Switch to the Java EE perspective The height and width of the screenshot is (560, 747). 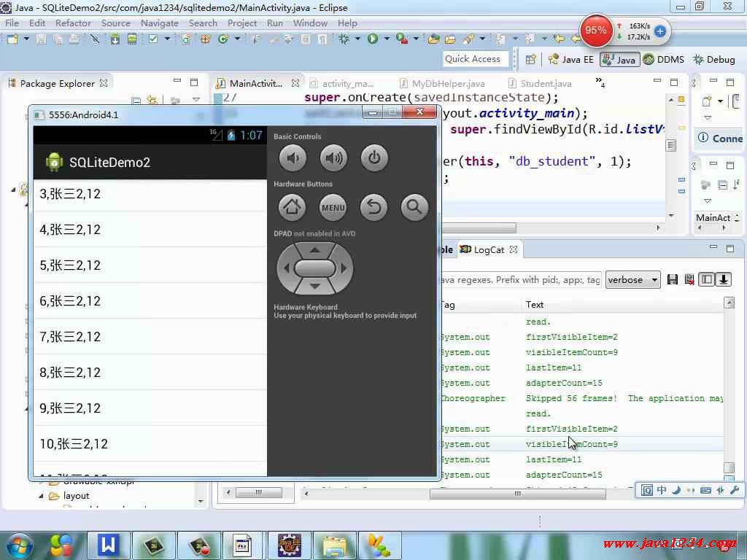pyautogui.click(x=570, y=60)
